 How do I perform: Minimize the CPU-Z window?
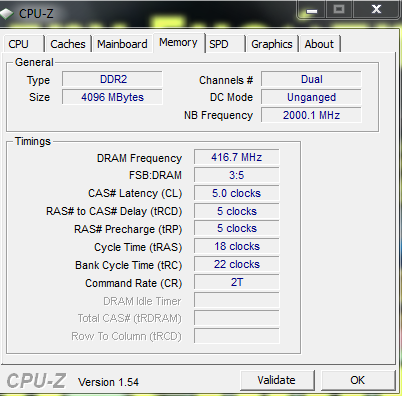pos(311,10)
